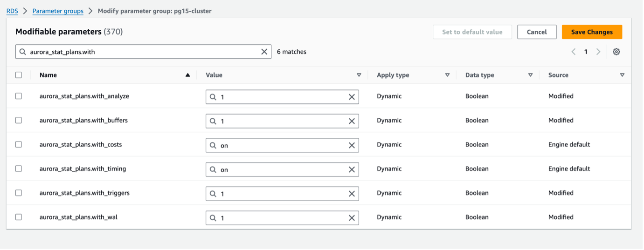
Task: Click the Save Changes button
Action: click(x=592, y=32)
